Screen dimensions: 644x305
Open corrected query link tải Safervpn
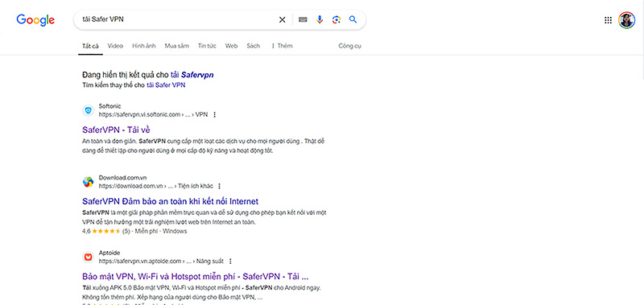(x=192, y=75)
